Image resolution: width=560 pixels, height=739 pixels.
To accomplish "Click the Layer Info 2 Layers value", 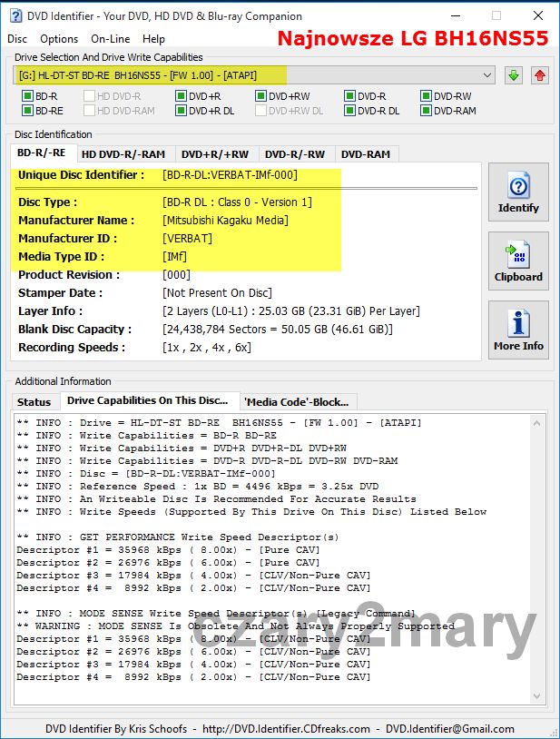I will coord(291,311).
